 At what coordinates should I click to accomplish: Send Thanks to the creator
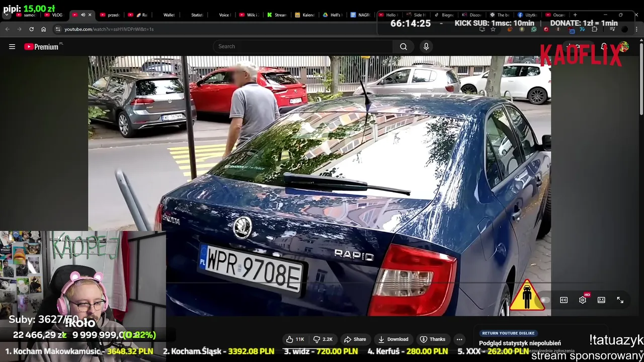click(x=433, y=339)
